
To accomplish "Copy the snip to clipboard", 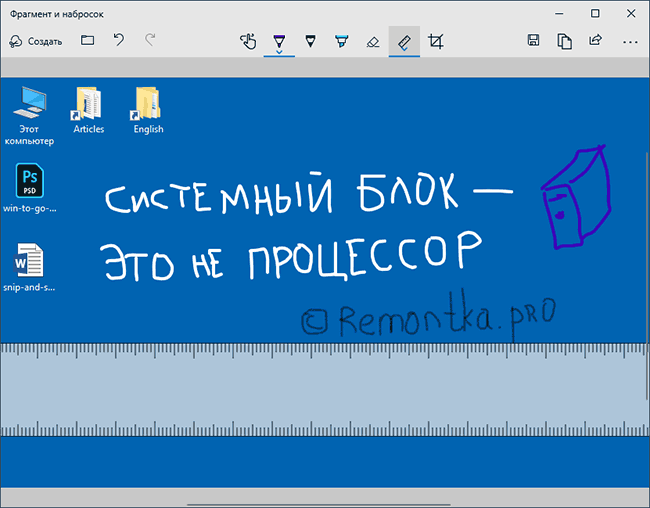I will tap(565, 41).
